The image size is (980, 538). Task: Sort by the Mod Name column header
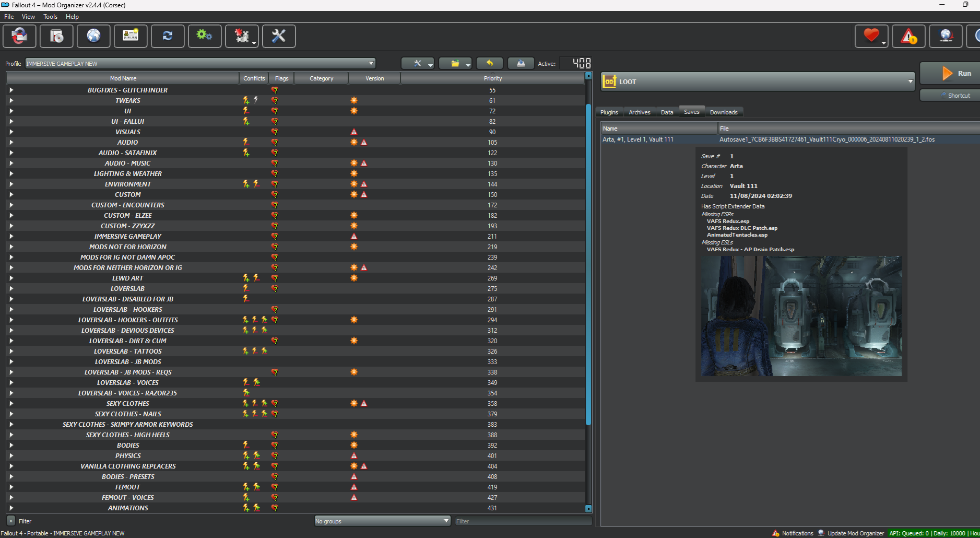pyautogui.click(x=123, y=78)
